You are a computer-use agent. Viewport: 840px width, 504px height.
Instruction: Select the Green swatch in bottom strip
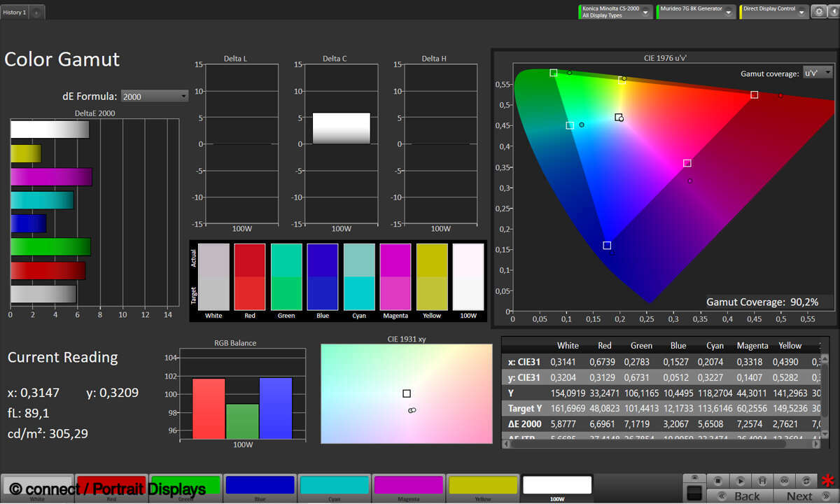pos(185,486)
